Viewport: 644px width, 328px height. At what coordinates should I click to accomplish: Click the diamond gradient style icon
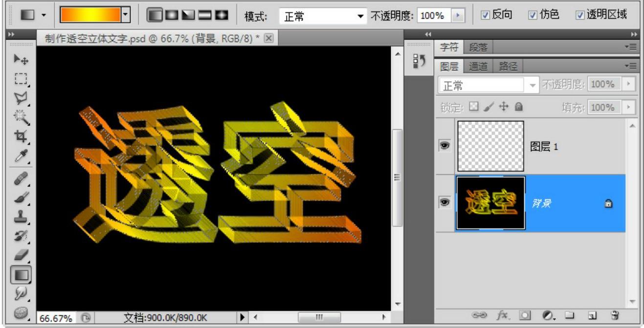click(222, 16)
